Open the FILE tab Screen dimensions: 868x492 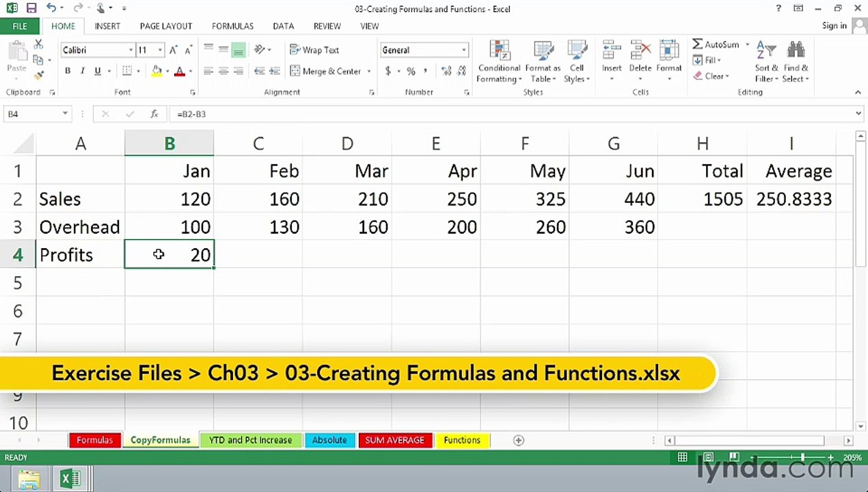point(20,26)
